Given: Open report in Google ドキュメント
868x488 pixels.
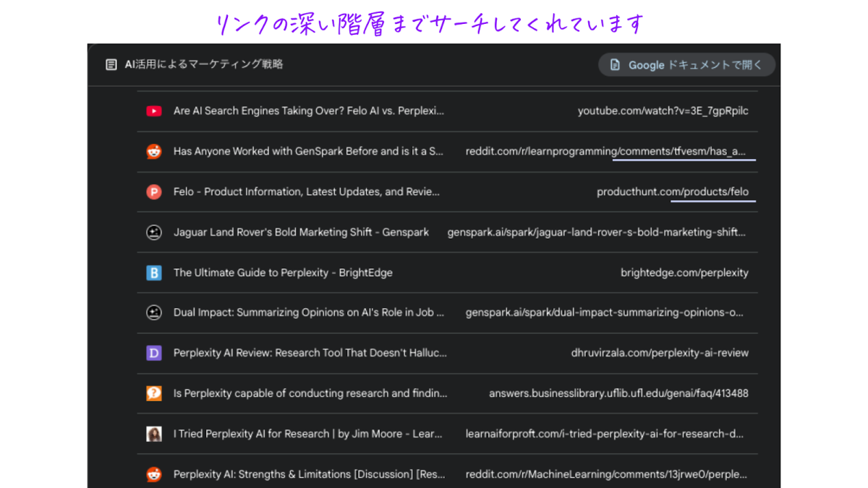Looking at the screenshot, I should (686, 65).
